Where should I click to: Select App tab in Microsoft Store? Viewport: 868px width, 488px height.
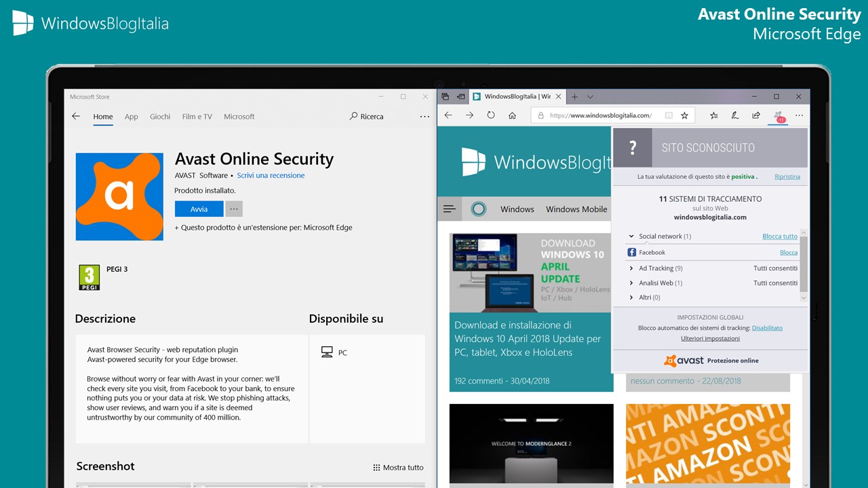[132, 117]
